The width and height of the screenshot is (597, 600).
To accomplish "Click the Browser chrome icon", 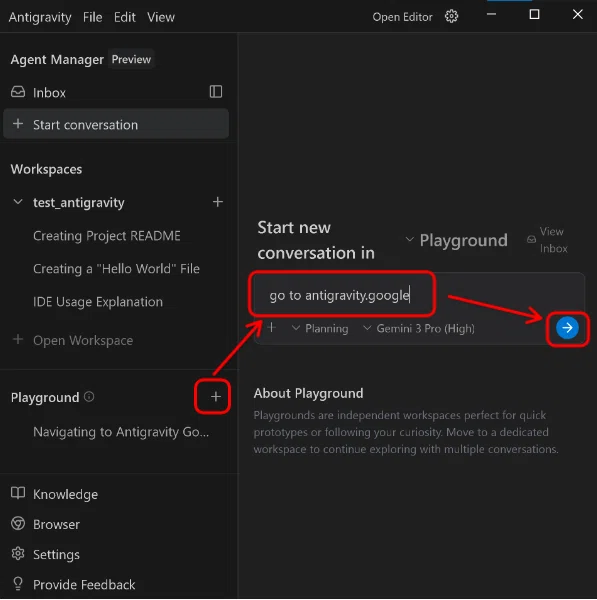I will click(x=18, y=523).
